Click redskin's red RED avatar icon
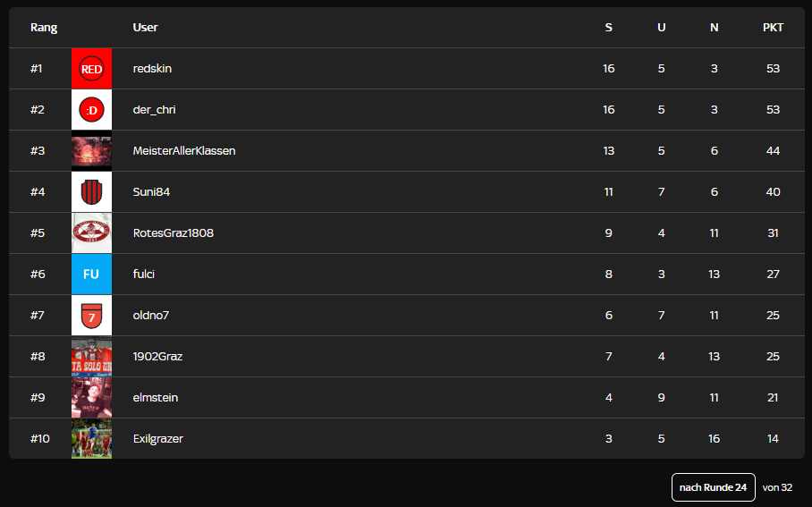The width and height of the screenshot is (812, 507). (91, 69)
